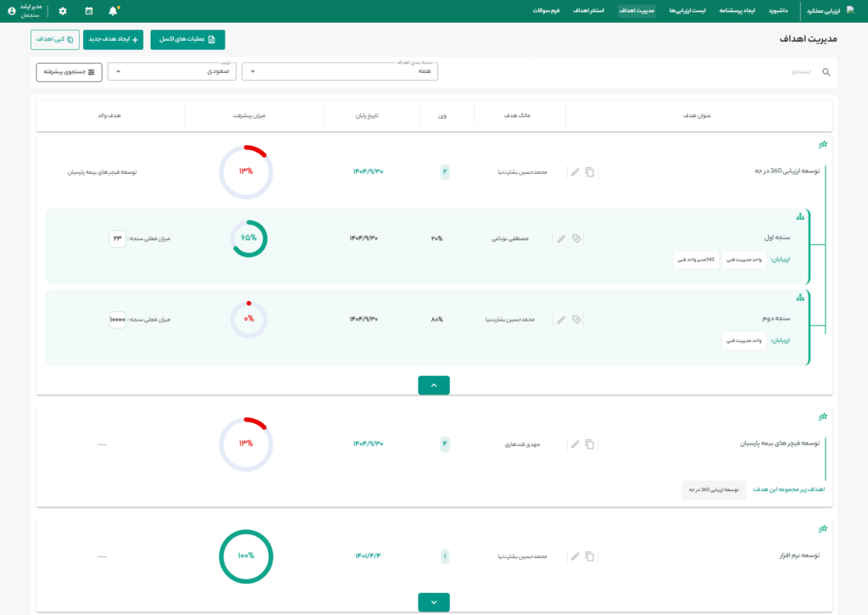Collapse the توسعه ارزیابی 360 درجه goal card

(434, 385)
